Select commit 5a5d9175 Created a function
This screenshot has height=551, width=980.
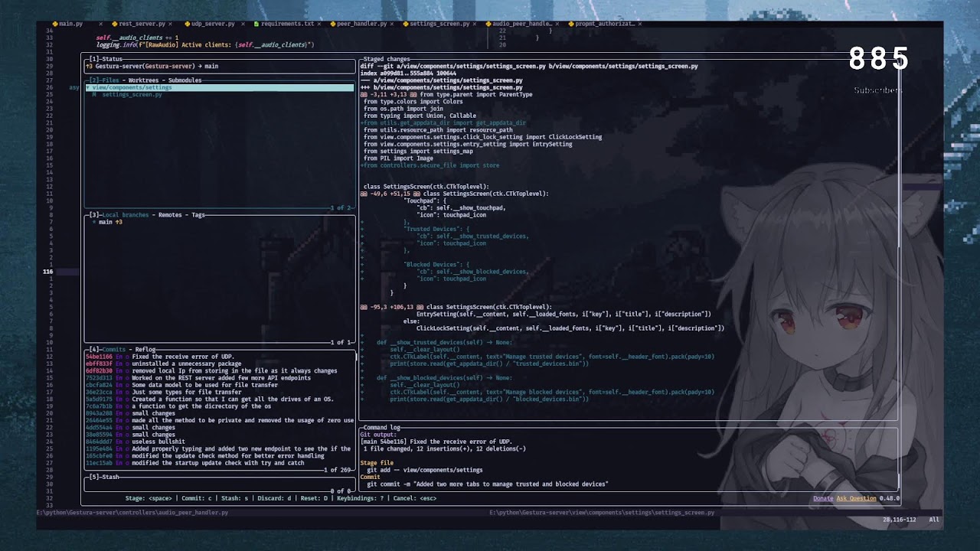[x=220, y=399]
